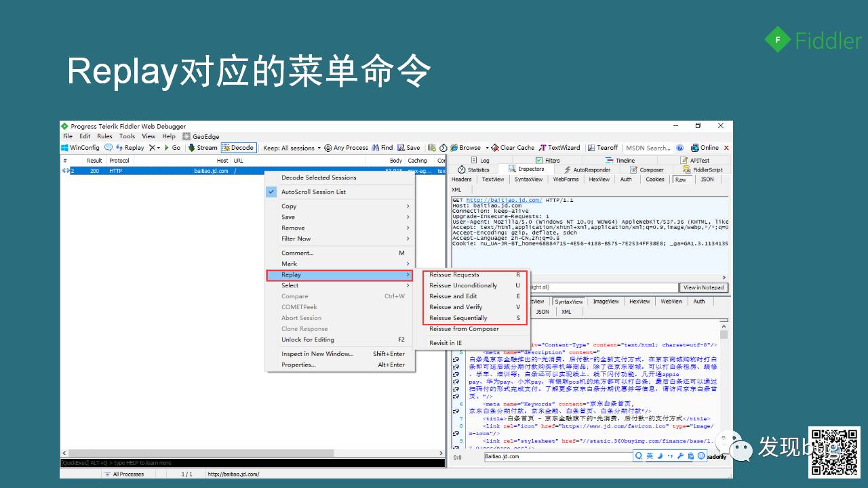Viewport: 868px width, 488px height.
Task: Select the Inspectors tab
Action: tap(526, 169)
